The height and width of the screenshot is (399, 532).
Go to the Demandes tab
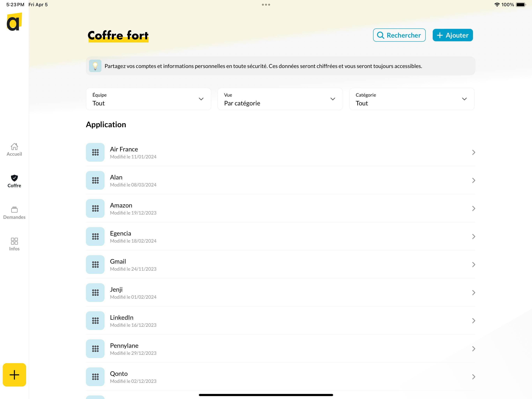14,213
